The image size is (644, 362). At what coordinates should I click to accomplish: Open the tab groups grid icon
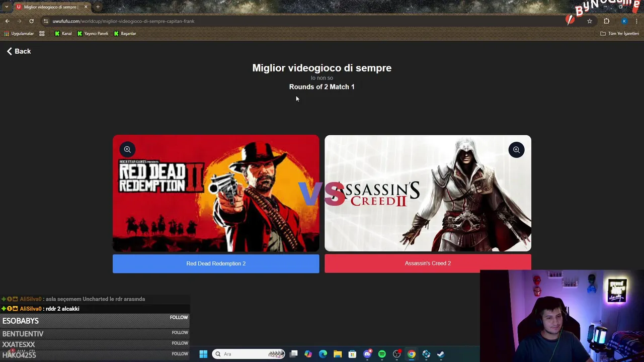pos(42,34)
